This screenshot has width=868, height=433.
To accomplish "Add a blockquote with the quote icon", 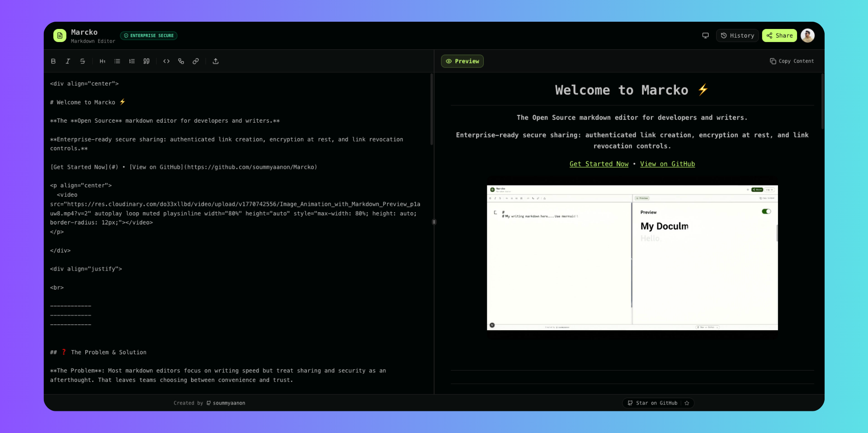I will [146, 61].
